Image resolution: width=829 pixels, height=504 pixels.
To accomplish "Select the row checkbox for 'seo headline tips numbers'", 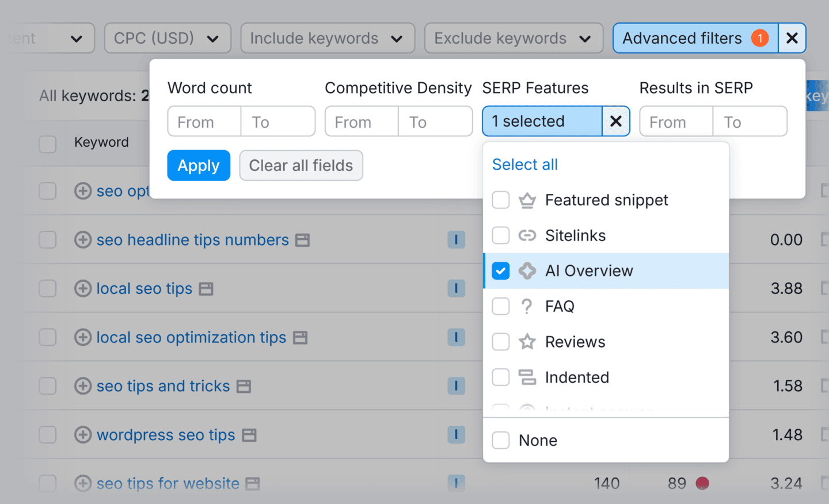I will pyautogui.click(x=47, y=239).
